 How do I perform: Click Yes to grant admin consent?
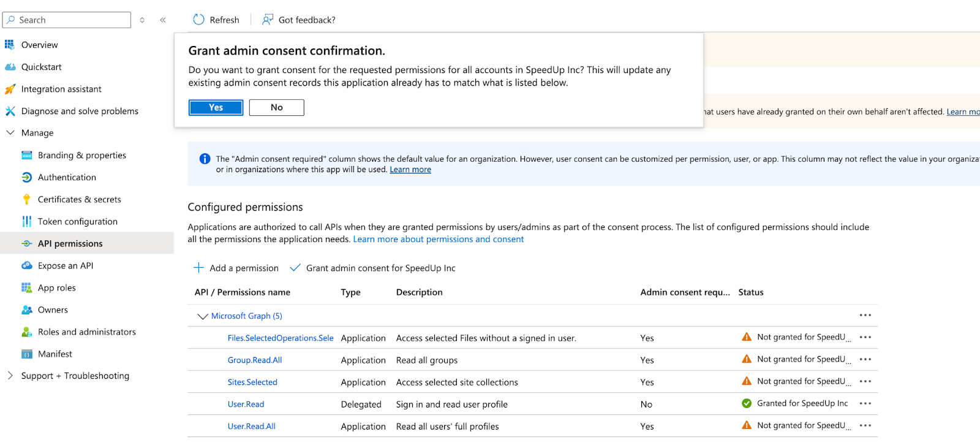tap(216, 107)
